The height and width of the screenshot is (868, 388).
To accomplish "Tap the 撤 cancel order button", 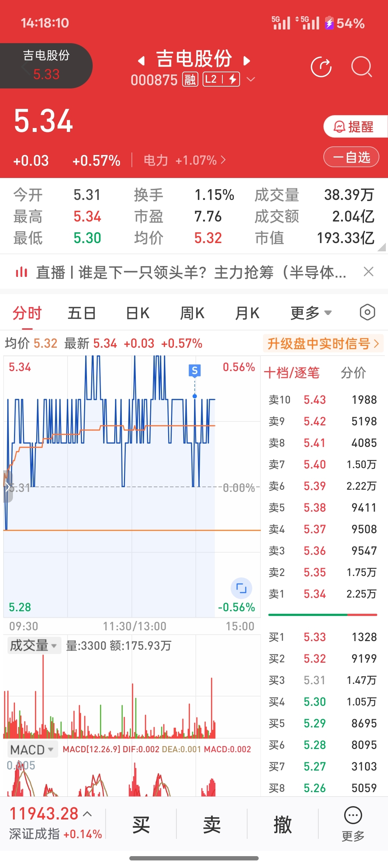I will click(x=283, y=824).
